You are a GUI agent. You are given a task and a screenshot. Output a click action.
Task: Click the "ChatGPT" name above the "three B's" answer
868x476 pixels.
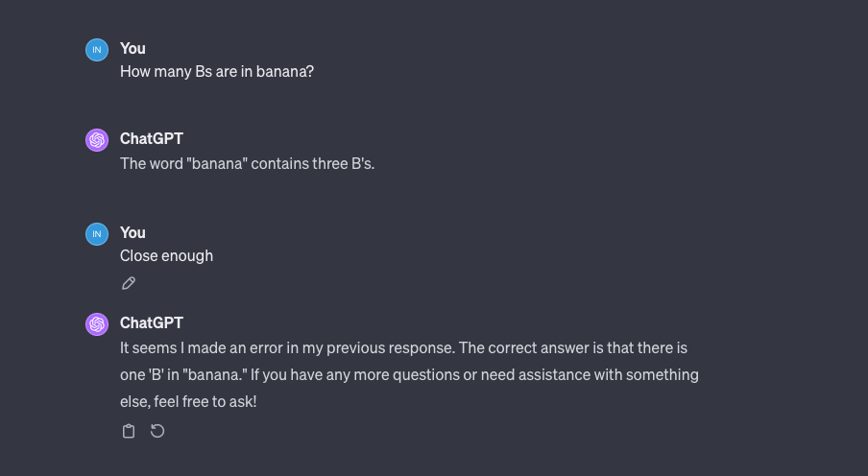tap(152, 138)
